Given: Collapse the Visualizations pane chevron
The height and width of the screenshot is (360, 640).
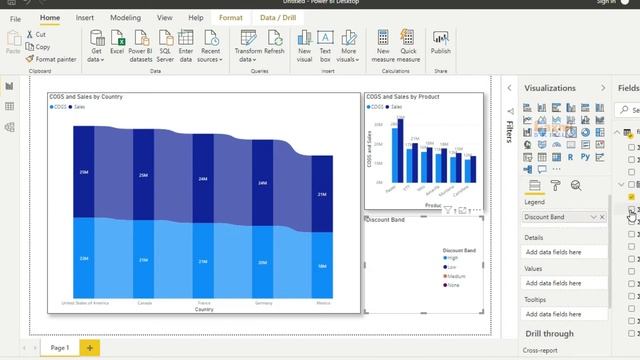Looking at the screenshot, I should point(603,88).
